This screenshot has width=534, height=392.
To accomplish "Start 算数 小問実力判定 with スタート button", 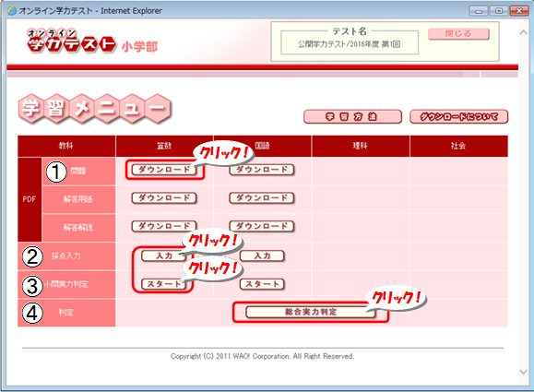I will tap(164, 284).
